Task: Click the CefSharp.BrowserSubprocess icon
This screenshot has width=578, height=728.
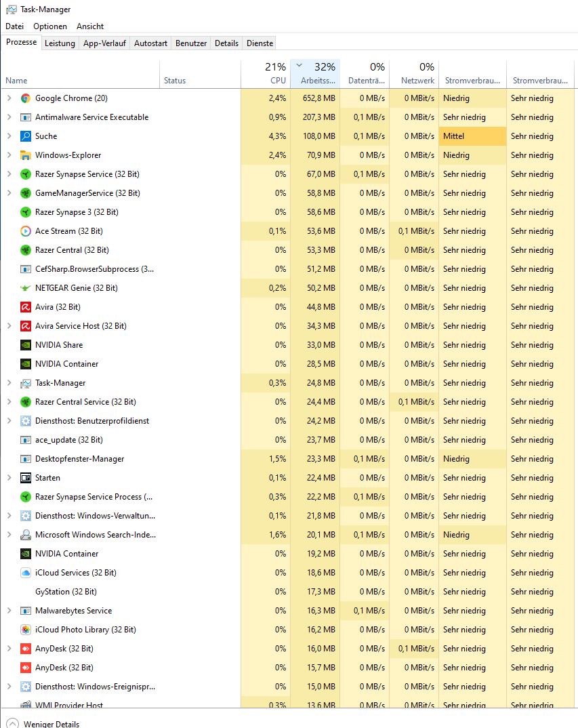Action: point(26,269)
